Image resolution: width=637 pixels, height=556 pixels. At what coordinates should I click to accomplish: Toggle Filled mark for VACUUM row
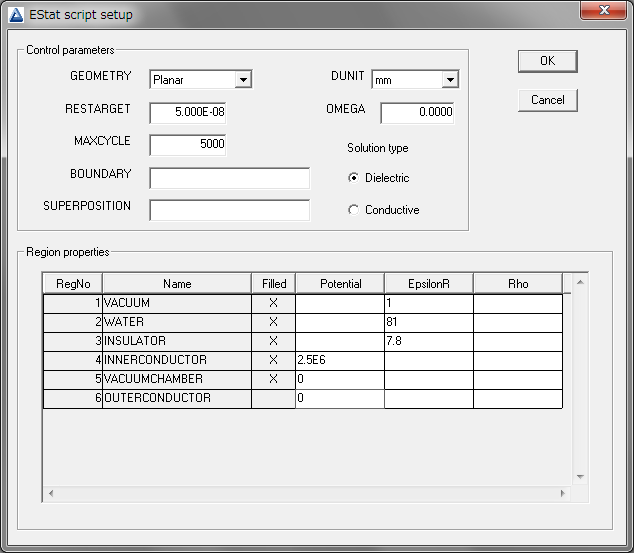[x=273, y=303]
